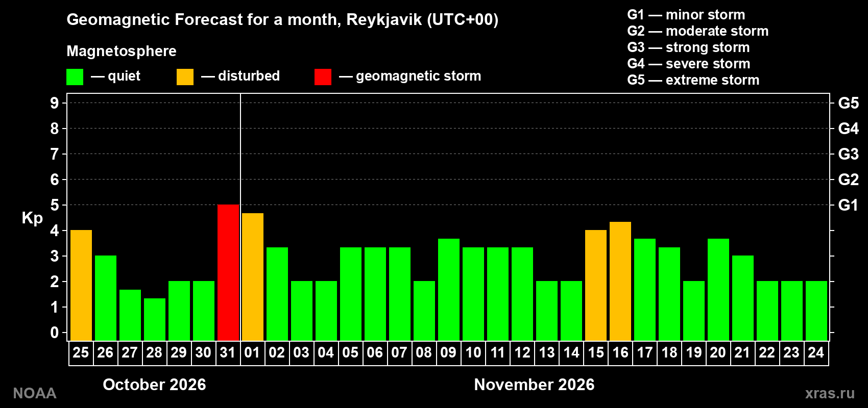Screen dimensions: 868x408
Task: Select the "G2 — moderate storm" legend line
Action: pos(698,31)
